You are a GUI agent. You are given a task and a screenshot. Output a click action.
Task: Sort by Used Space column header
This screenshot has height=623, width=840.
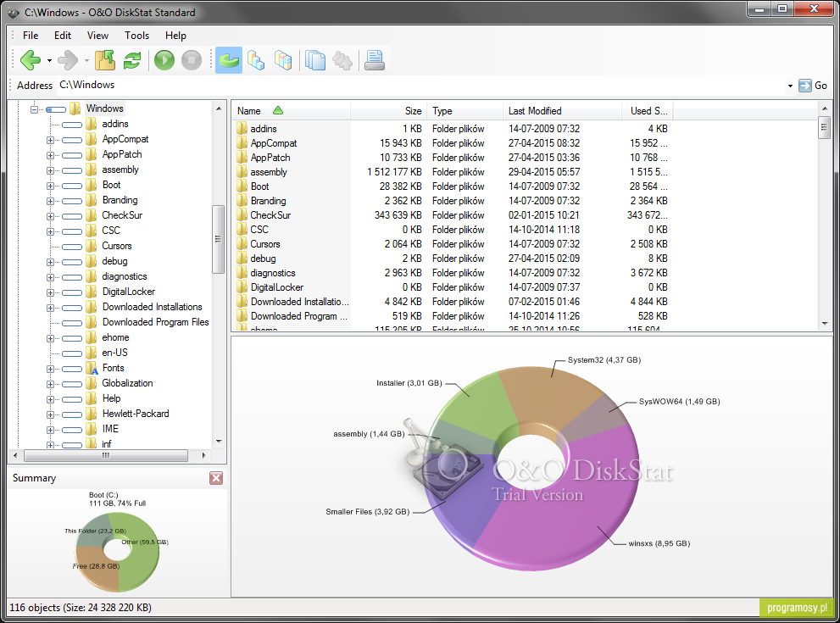click(647, 111)
